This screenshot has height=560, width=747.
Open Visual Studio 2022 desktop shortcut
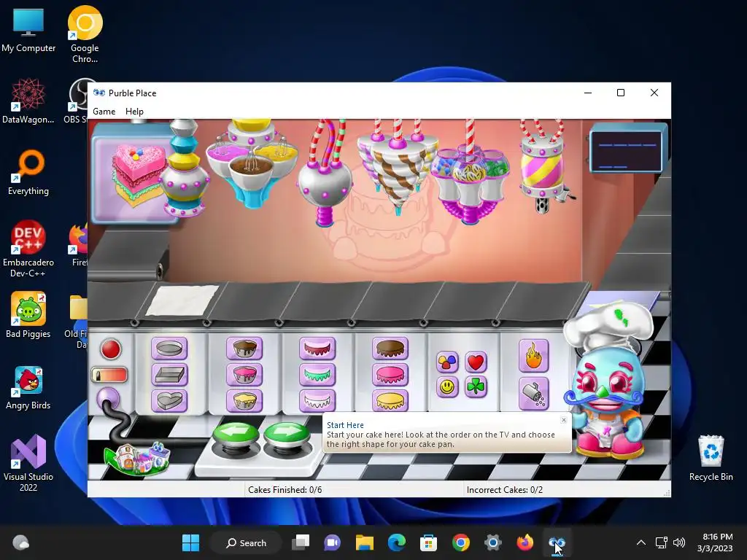click(x=28, y=463)
